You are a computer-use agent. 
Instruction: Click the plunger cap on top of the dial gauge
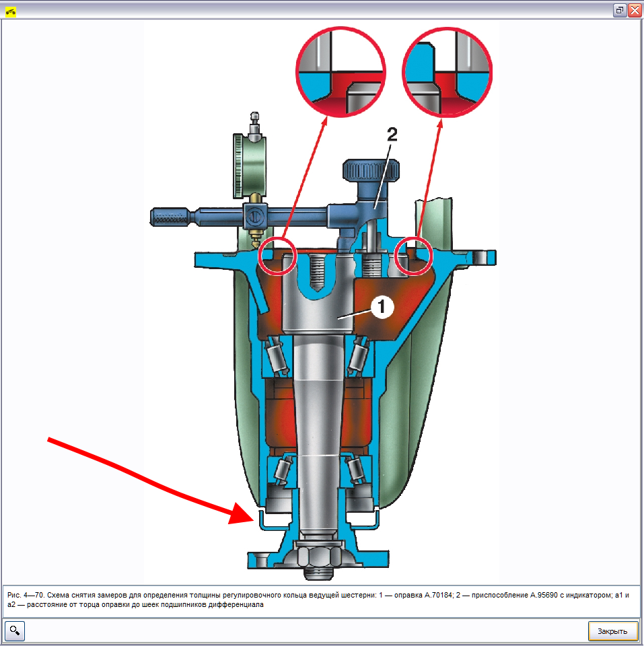click(x=254, y=120)
